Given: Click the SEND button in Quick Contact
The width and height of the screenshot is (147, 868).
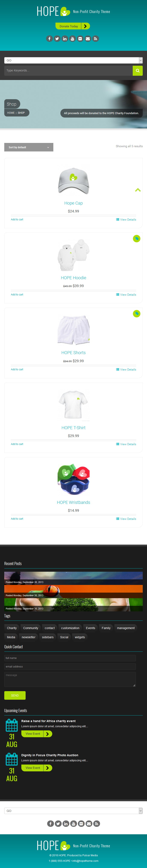Looking at the screenshot, I should pyautogui.click(x=15, y=695).
